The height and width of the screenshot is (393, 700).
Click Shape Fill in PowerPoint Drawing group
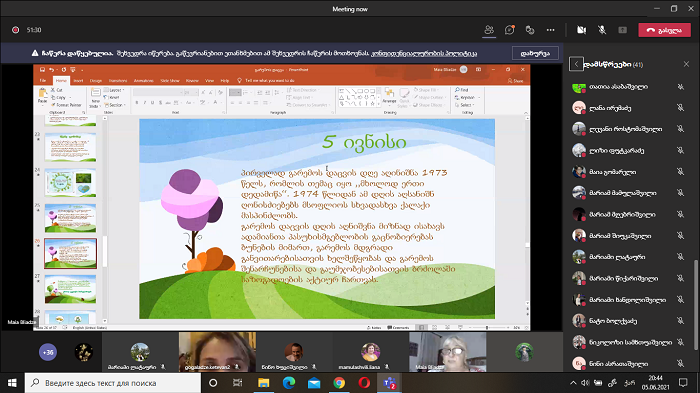pyautogui.click(x=425, y=90)
